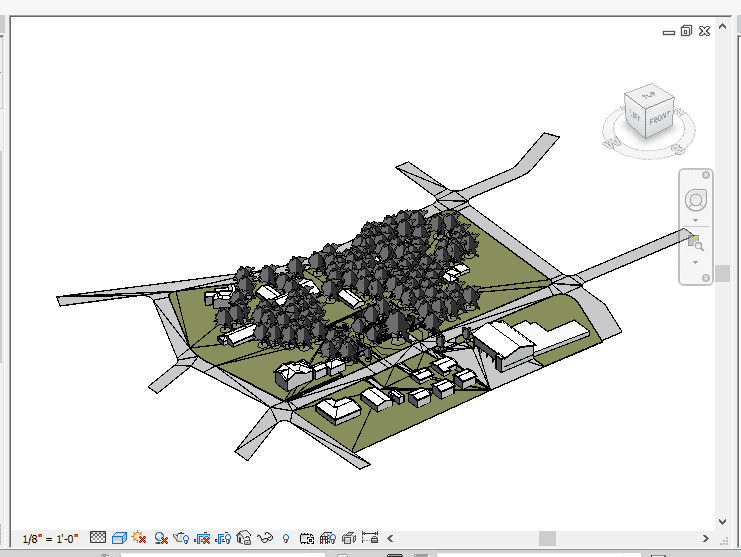This screenshot has height=557, width=741.
Task: Click the Full Navigation Wheel icon
Action: pyautogui.click(x=695, y=198)
